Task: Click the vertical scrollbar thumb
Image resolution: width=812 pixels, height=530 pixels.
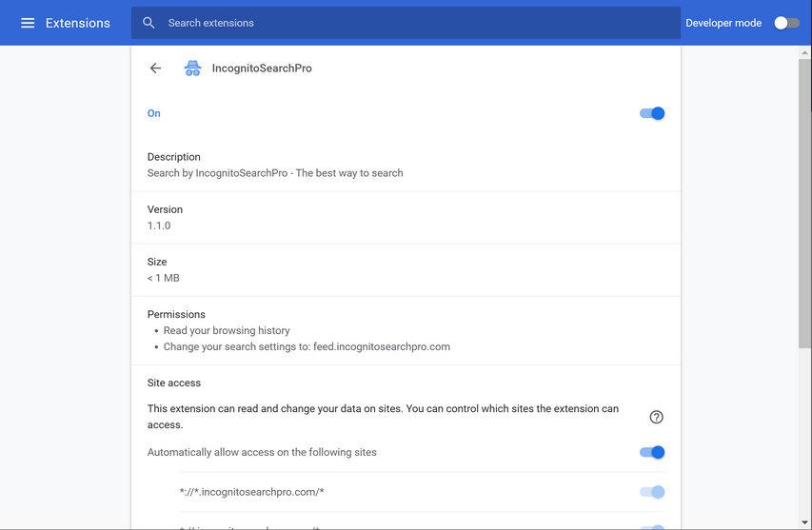Action: click(x=804, y=203)
